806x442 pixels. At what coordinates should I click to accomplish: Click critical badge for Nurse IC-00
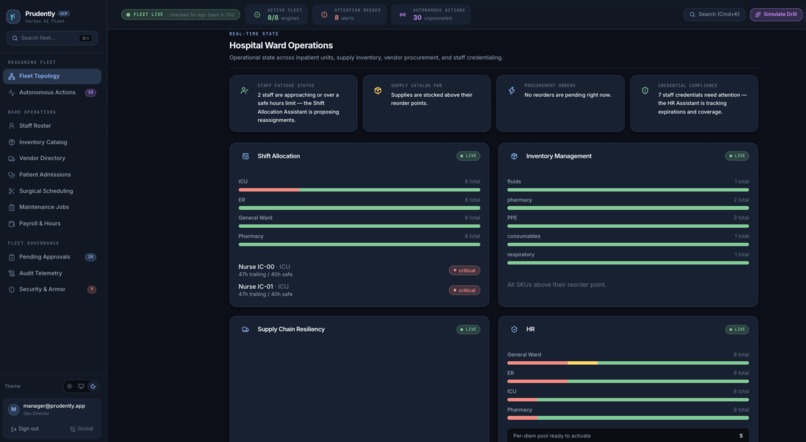click(x=464, y=270)
